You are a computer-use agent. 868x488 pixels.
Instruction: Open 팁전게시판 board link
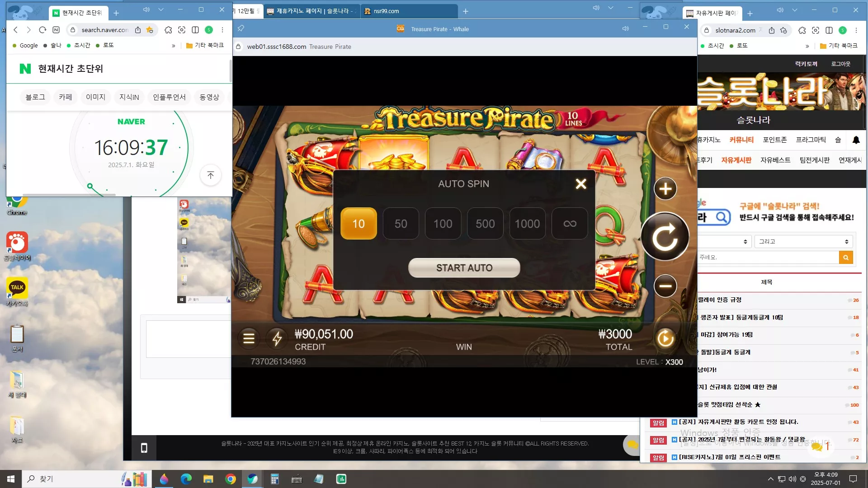point(815,160)
